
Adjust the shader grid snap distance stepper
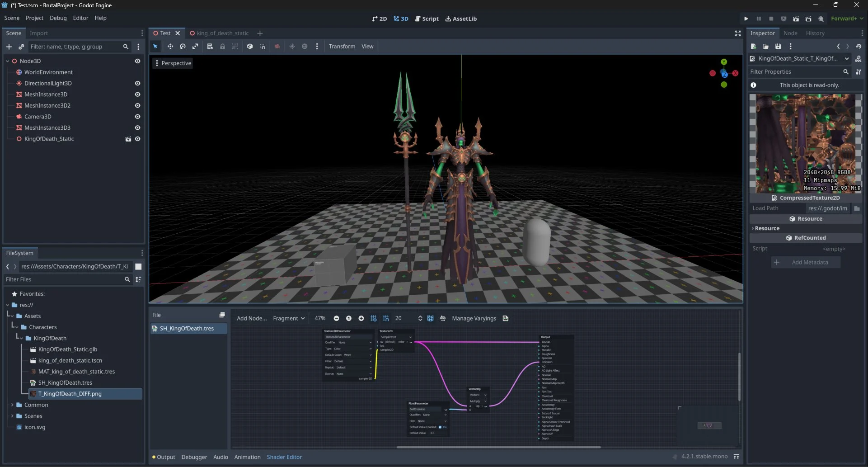coord(420,318)
